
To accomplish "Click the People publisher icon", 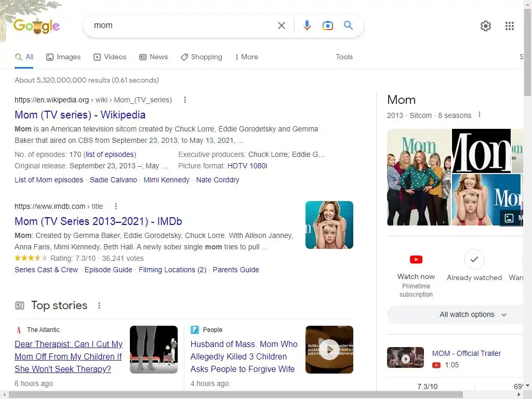I will [x=195, y=330].
